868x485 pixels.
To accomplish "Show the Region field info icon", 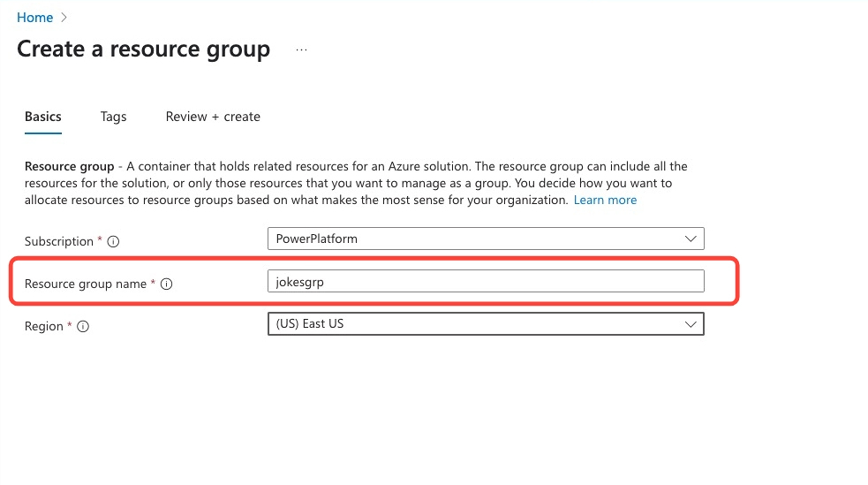I will tap(83, 327).
